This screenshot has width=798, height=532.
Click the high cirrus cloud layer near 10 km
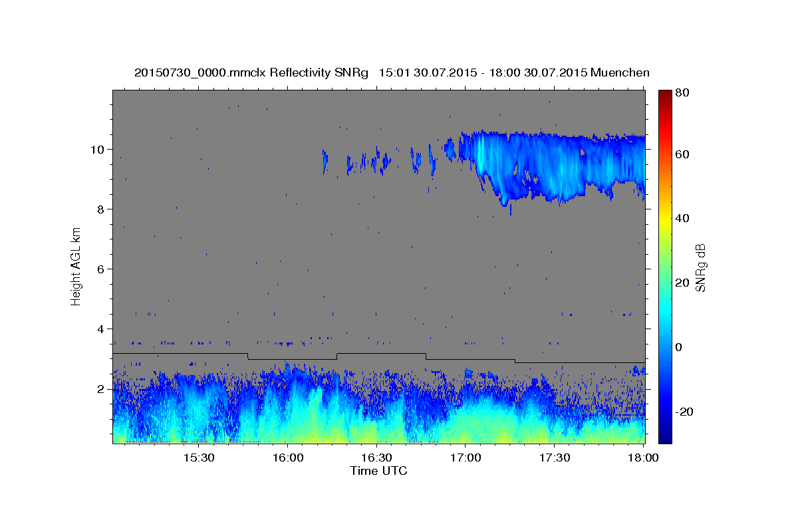click(x=559, y=166)
